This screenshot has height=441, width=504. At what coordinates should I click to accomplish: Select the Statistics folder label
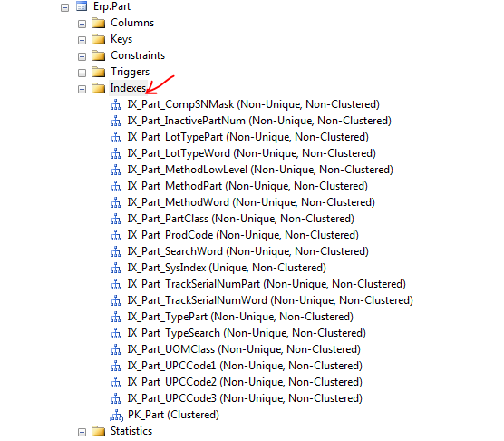tap(131, 431)
